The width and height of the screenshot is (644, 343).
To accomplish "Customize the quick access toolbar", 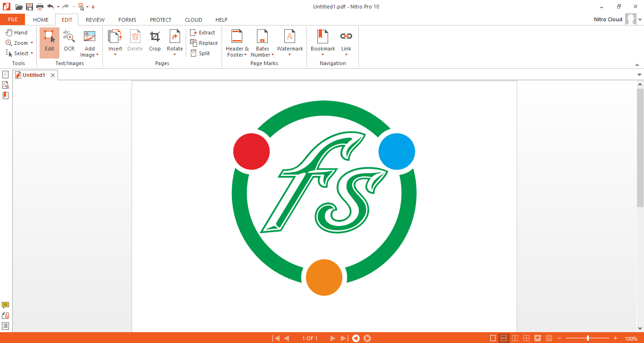I will coord(93,7).
